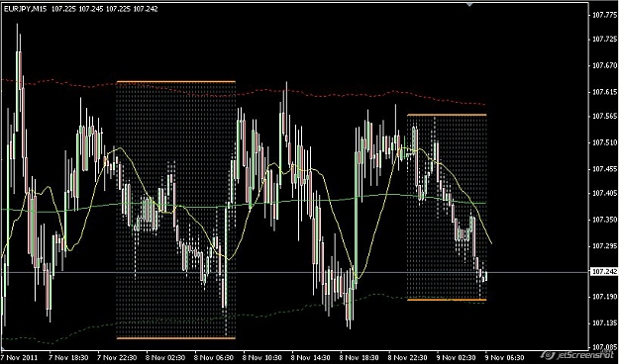Select the second session box's lower orange line
The image size is (619, 364).
click(447, 300)
